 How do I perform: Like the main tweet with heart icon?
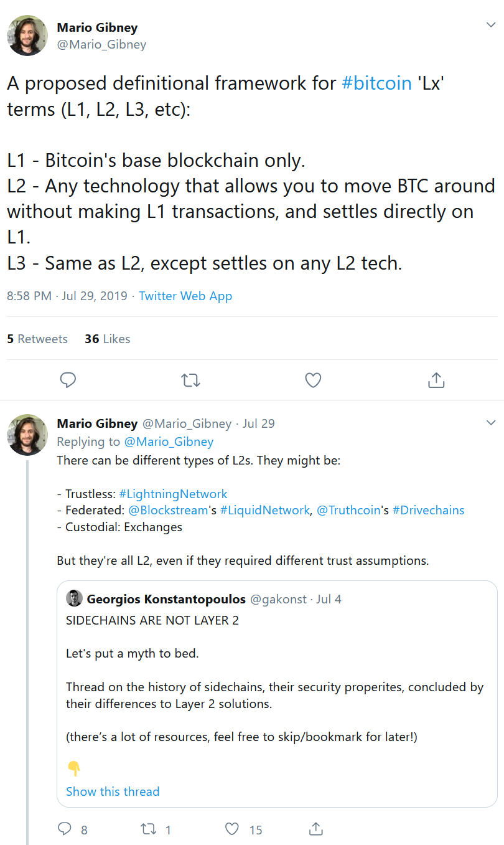pos(313,380)
